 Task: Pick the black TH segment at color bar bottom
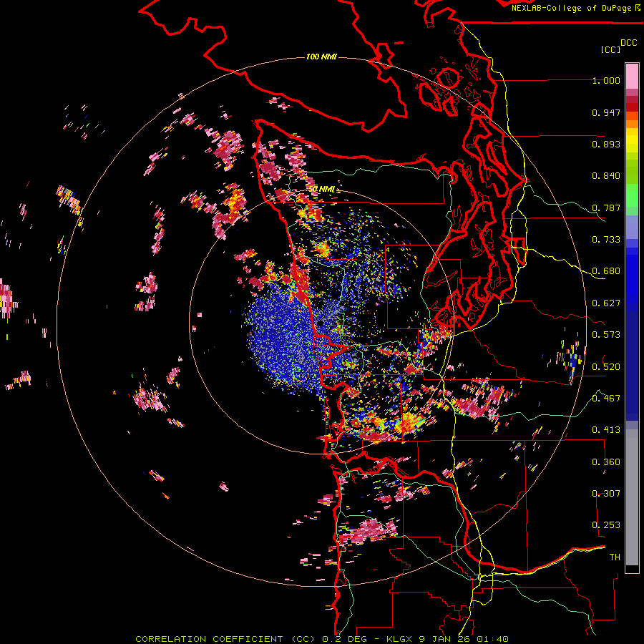pyautogui.click(x=632, y=569)
